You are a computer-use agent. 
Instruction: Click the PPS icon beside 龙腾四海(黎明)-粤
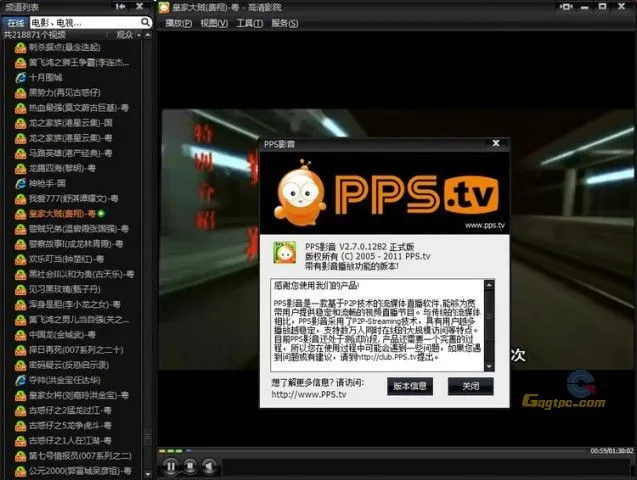pyautogui.click(x=20, y=169)
